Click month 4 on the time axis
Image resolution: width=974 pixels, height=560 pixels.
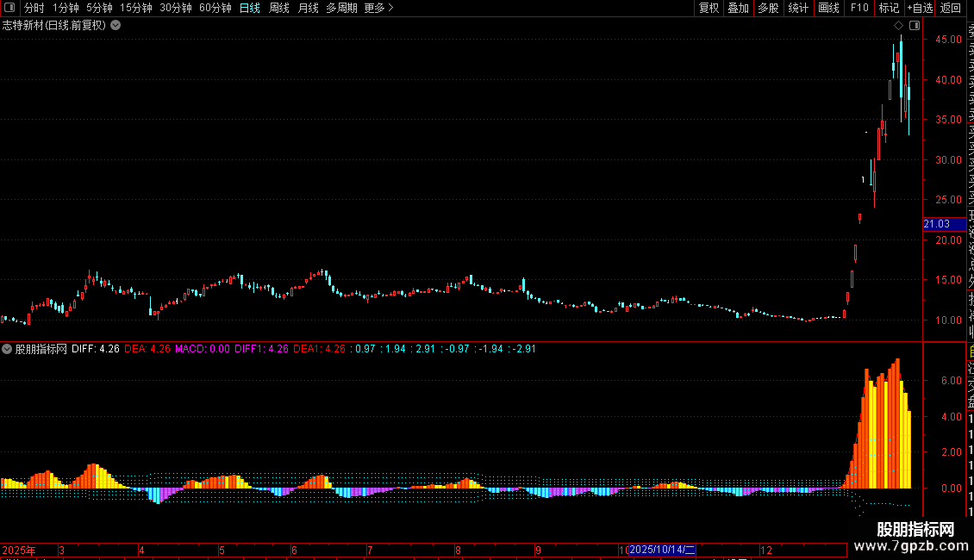[141, 550]
